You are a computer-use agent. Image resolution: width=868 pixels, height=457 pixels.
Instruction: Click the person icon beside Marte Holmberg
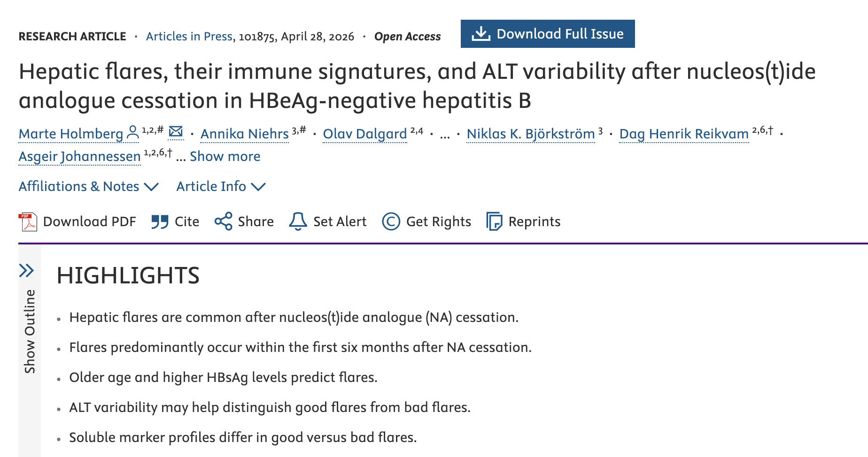coord(133,133)
